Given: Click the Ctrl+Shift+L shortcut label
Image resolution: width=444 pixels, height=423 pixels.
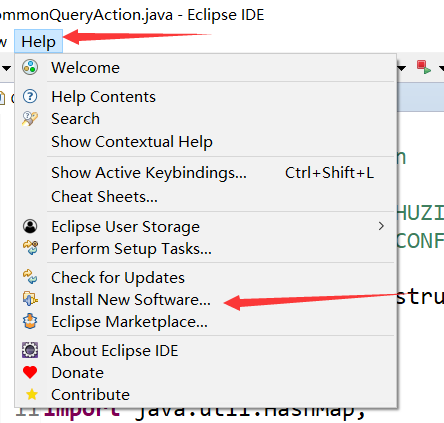Looking at the screenshot, I should coord(329,173).
